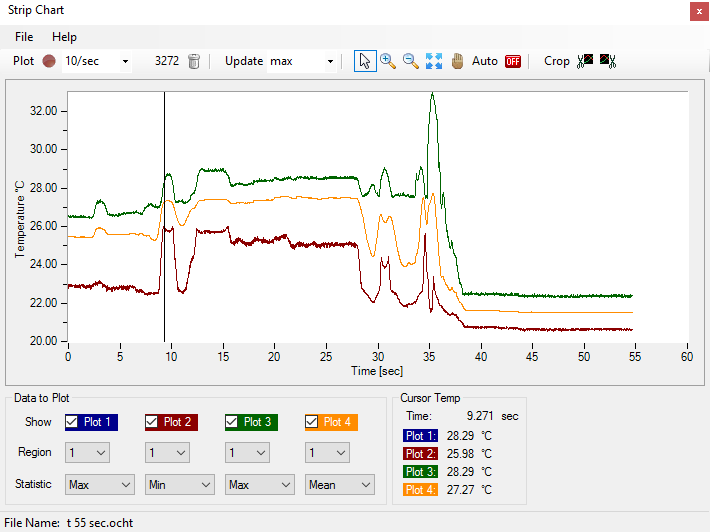Toggle the Plot 3 checkbox

pos(232,422)
